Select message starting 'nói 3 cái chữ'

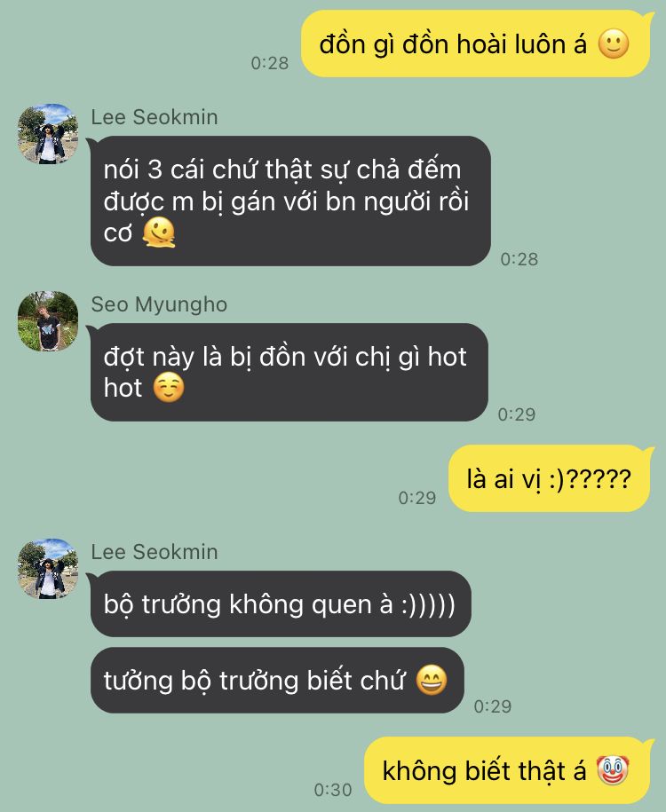point(290,201)
